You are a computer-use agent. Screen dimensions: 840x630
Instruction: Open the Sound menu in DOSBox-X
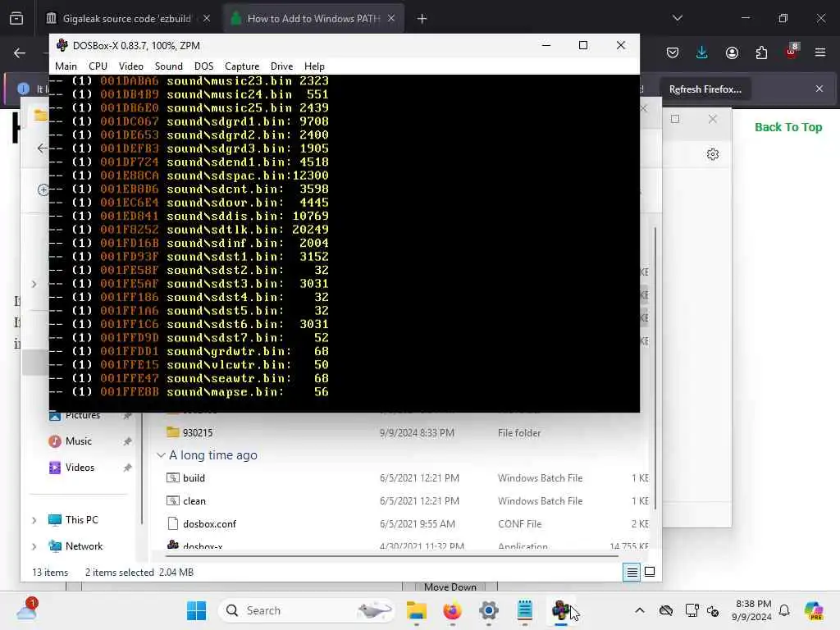[x=169, y=66]
